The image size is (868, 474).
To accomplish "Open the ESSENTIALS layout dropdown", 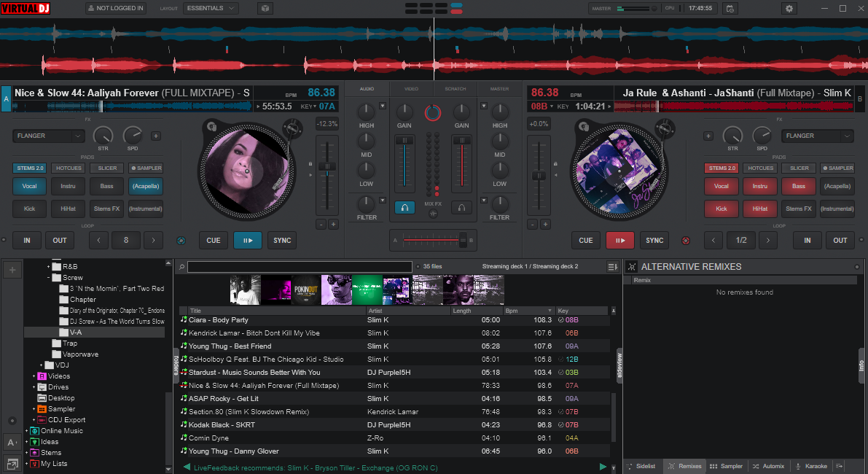I will (211, 8).
